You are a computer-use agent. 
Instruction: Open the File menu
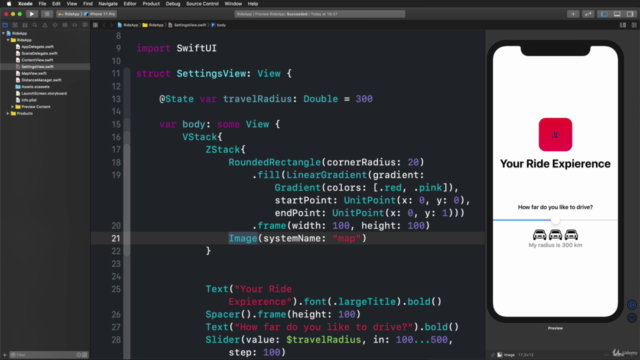(x=42, y=4)
